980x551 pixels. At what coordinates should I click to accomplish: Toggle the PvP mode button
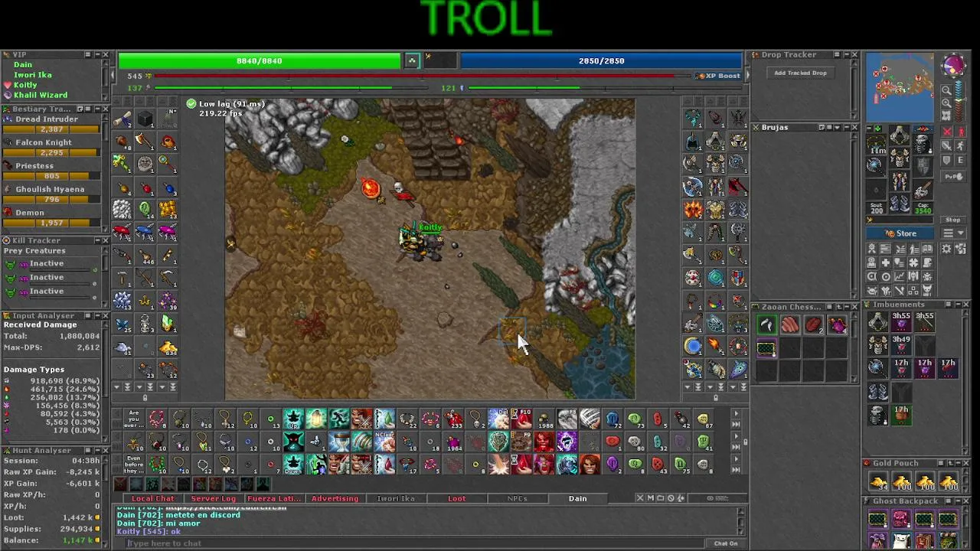coord(954,177)
